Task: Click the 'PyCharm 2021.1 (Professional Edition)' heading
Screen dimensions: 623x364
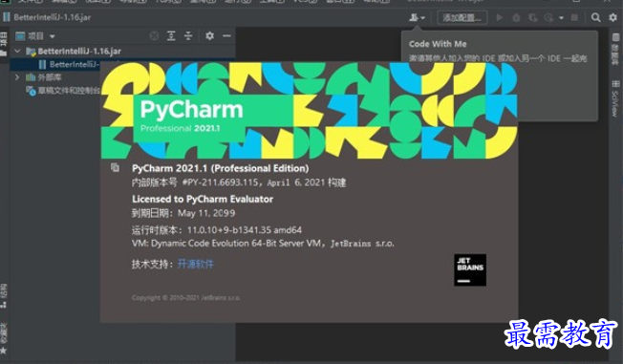Action: tap(221, 168)
